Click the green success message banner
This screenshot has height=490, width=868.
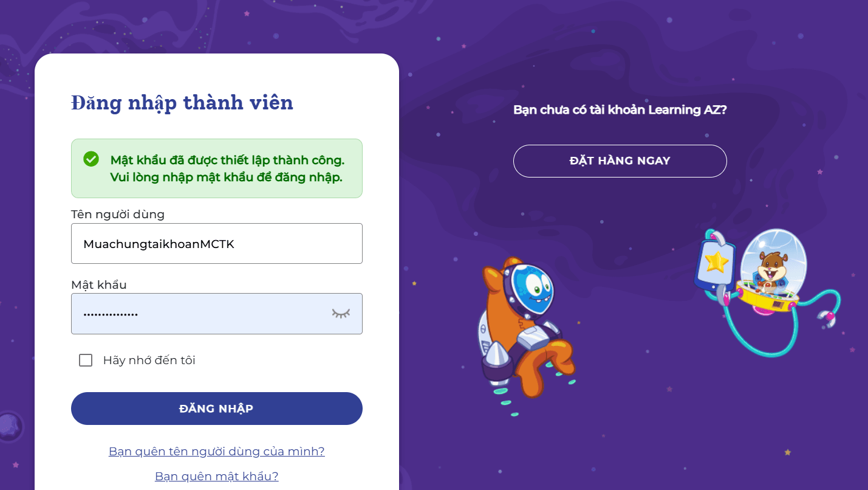(x=216, y=168)
